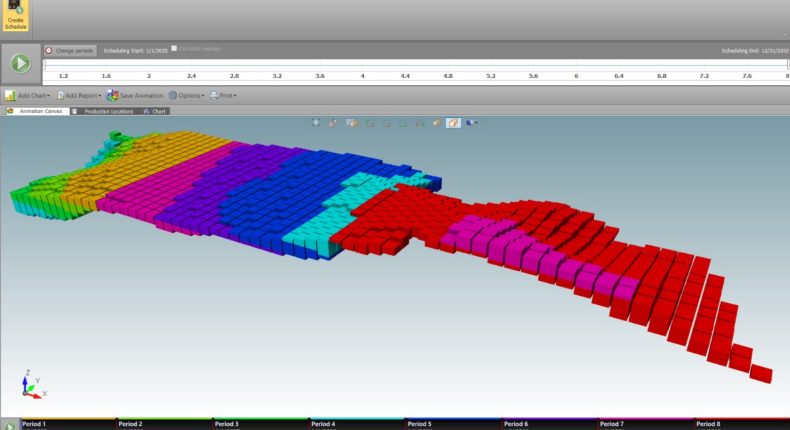
Task: Select Period 6 in the bottom legend
Action: click(551, 424)
